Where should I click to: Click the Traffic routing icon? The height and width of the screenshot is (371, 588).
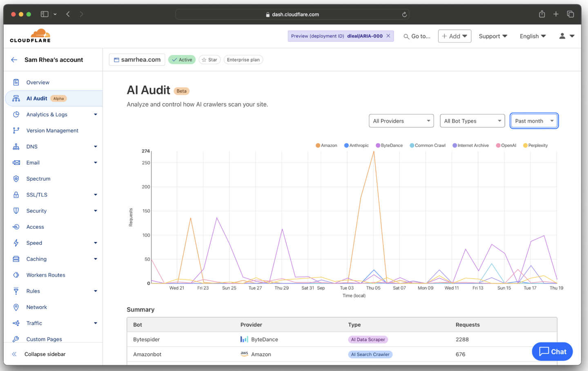[16, 323]
